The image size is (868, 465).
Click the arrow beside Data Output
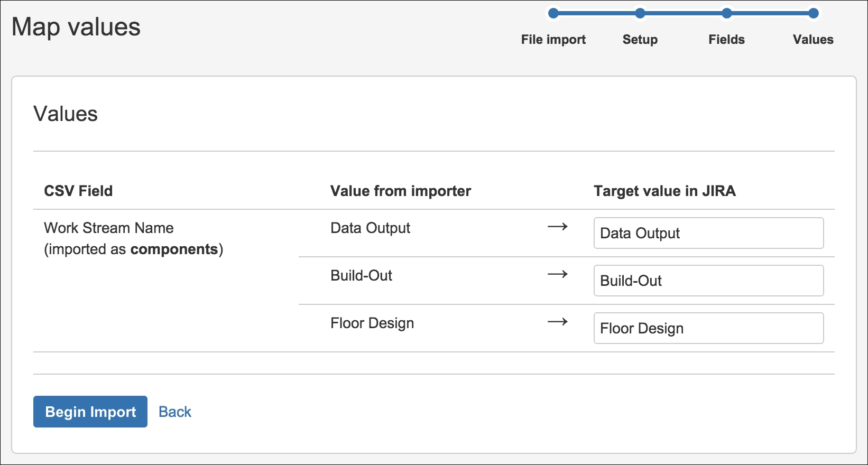557,227
